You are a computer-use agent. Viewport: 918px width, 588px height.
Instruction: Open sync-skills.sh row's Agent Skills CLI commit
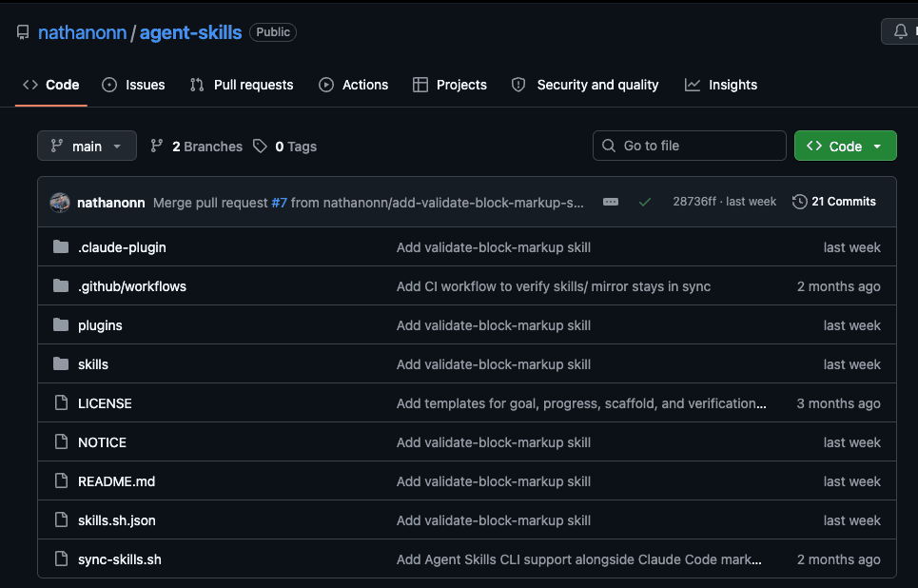579,559
